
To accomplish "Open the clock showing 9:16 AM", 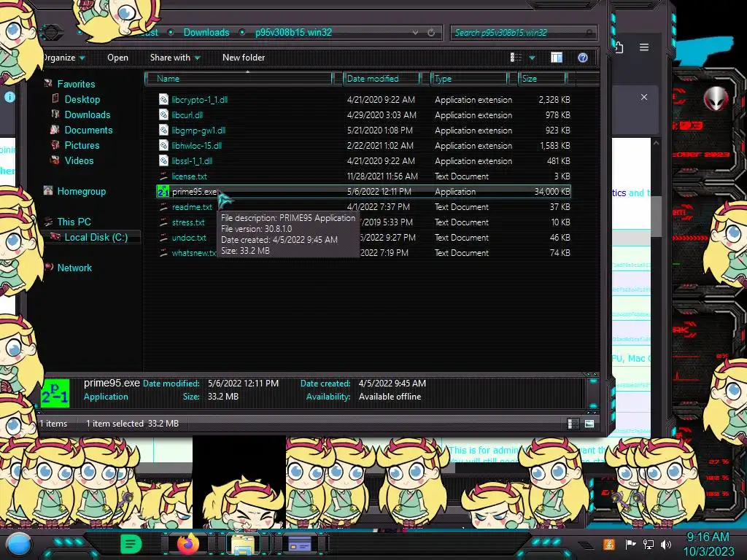I will click(x=708, y=544).
